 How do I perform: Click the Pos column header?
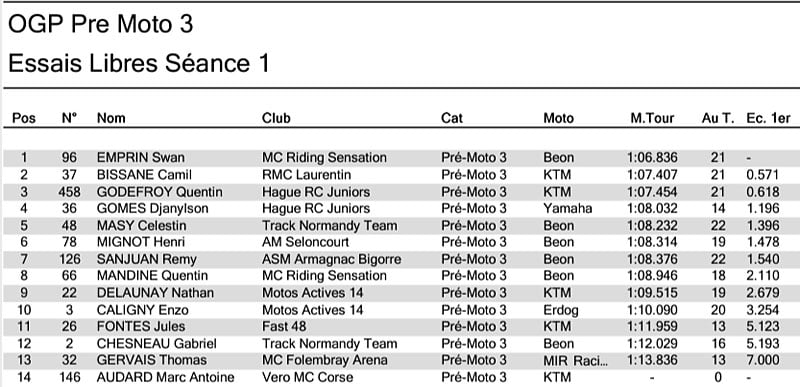click(x=24, y=118)
